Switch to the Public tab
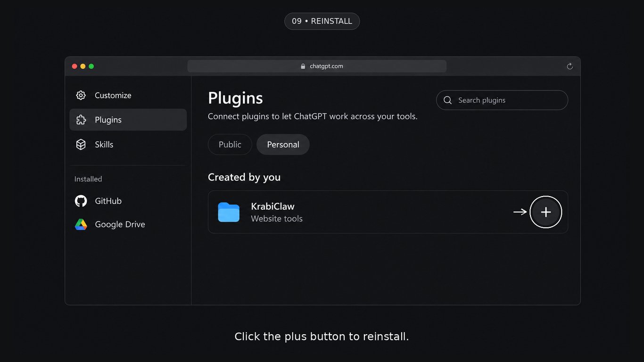The height and width of the screenshot is (362, 644). [x=230, y=145]
